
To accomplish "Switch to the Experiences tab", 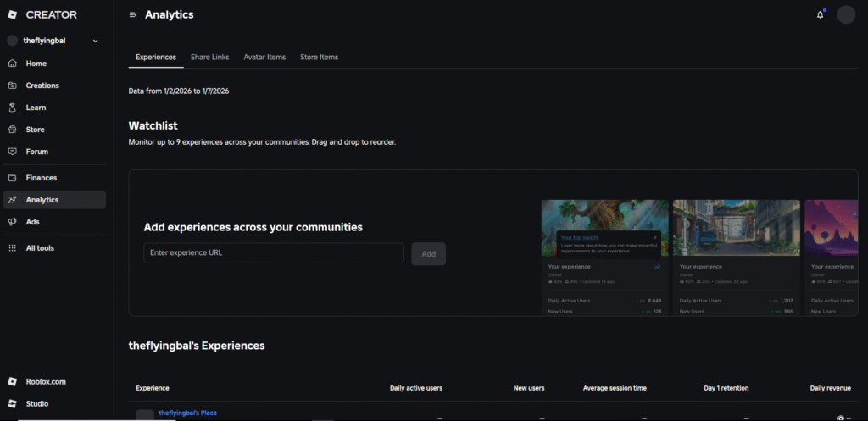I will point(156,57).
